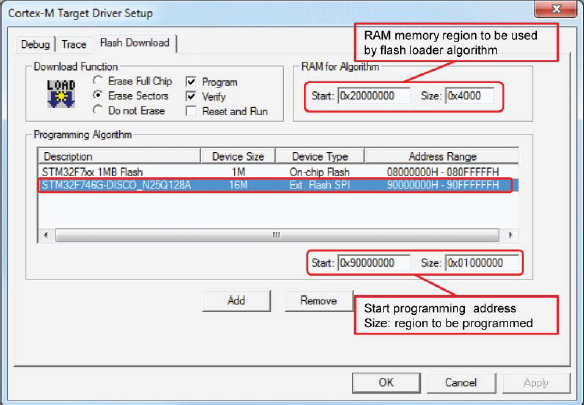Click the Description column header
The image size is (584, 405).
[x=119, y=156]
